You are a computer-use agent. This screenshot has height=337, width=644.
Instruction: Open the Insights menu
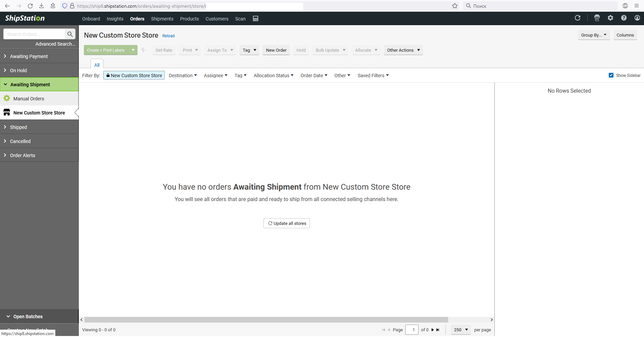click(x=115, y=19)
